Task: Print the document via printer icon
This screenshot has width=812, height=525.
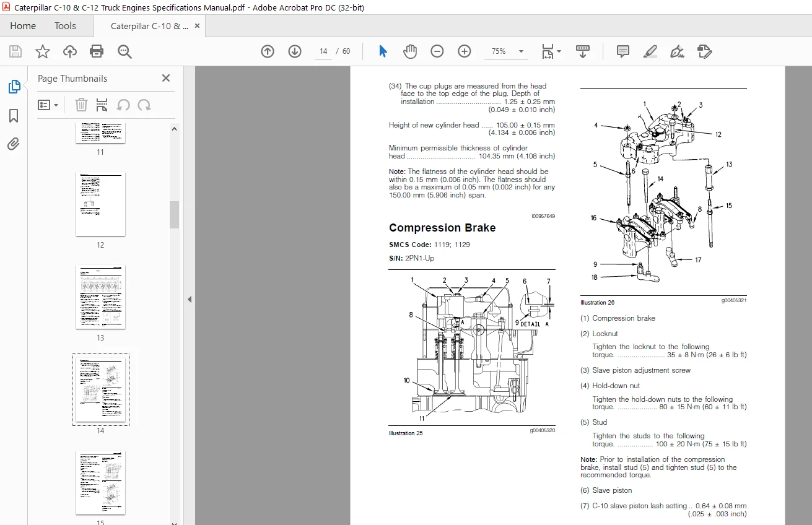Action: 97,51
